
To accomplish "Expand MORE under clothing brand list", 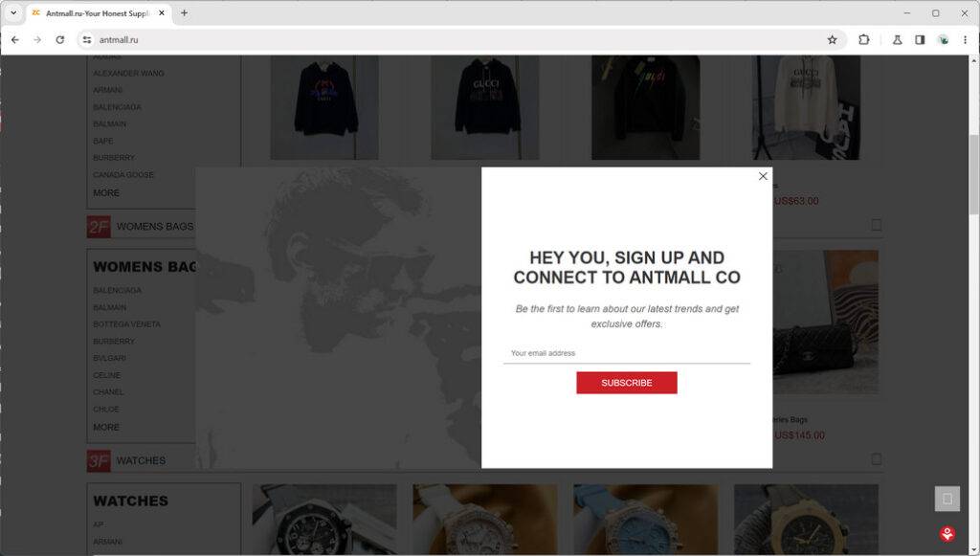I will pos(106,193).
